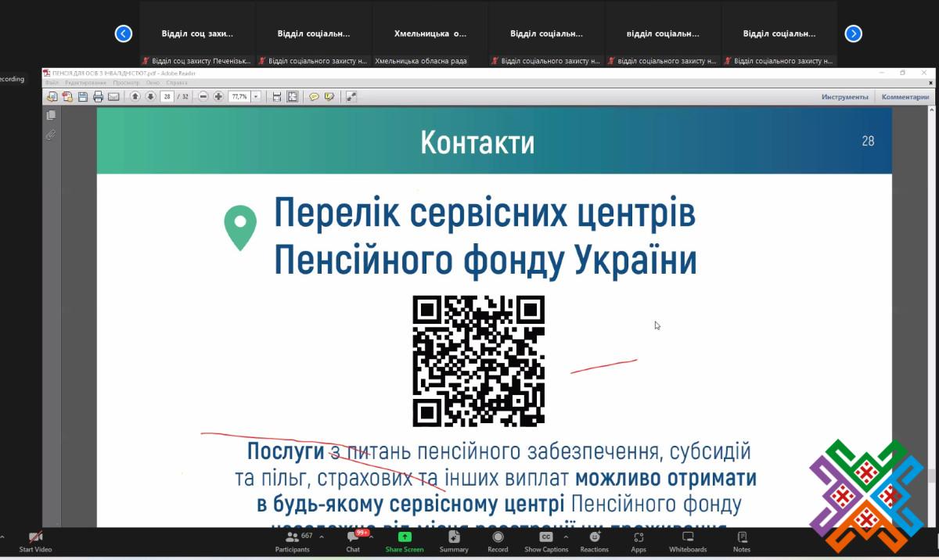The height and width of the screenshot is (560, 939).
Task: Click the zoom percentage field showing 77,7%
Action: click(x=239, y=96)
